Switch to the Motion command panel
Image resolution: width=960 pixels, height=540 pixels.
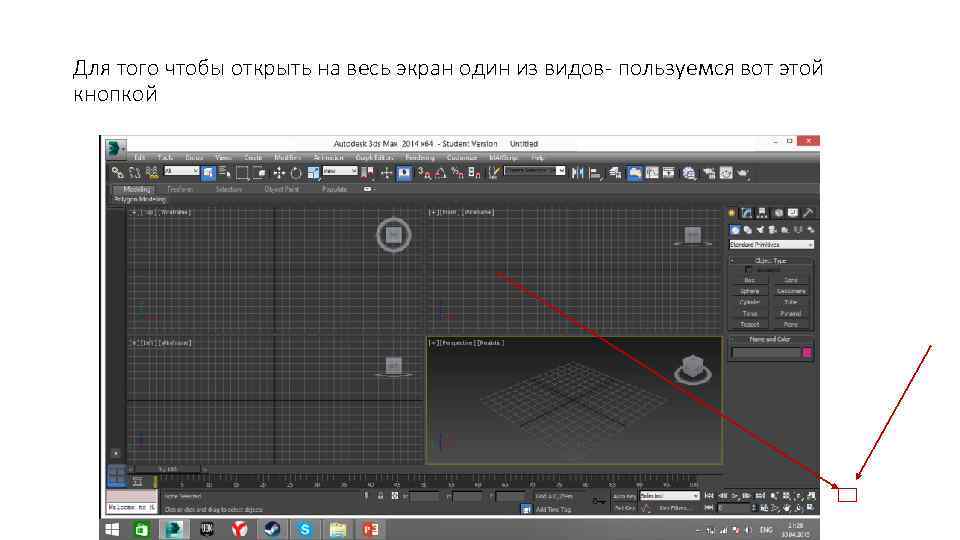coord(778,212)
